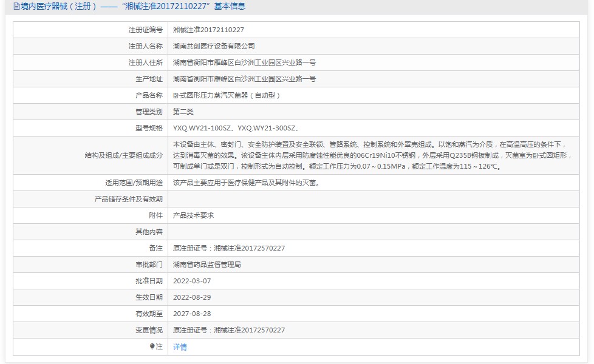Click the 注册人住所 label
Screen dimensions: 594x364
click(146, 62)
